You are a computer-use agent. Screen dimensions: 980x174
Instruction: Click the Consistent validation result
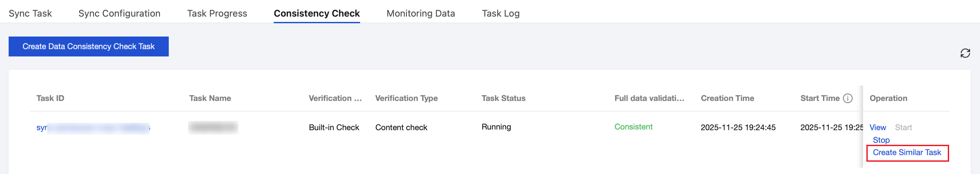click(x=633, y=127)
